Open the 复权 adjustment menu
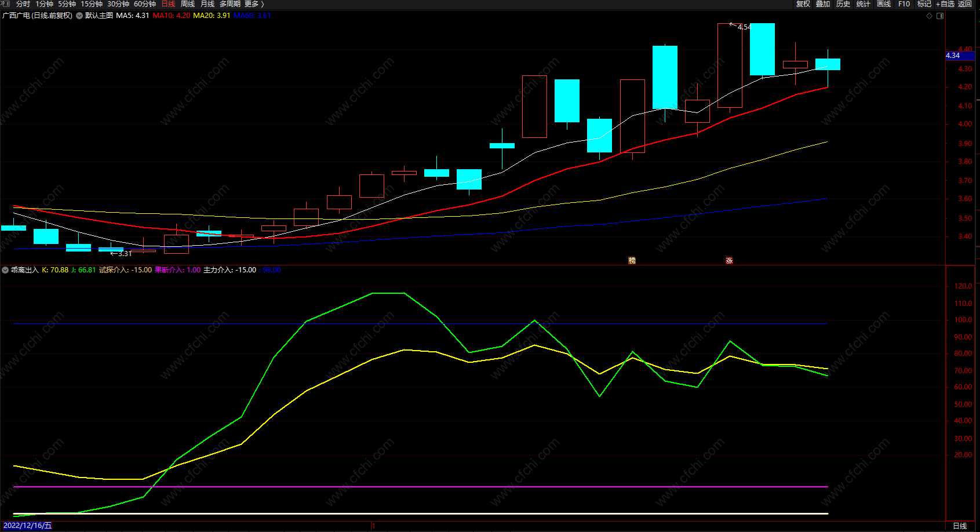 point(803,4)
